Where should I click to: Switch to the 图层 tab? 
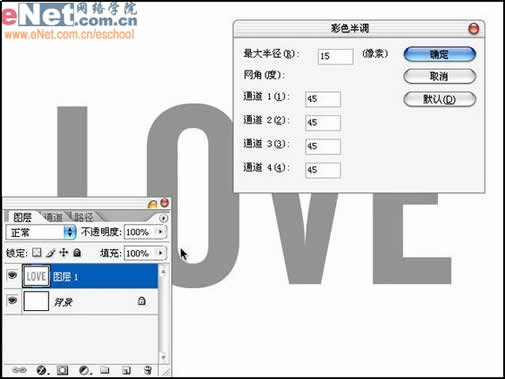(x=22, y=217)
